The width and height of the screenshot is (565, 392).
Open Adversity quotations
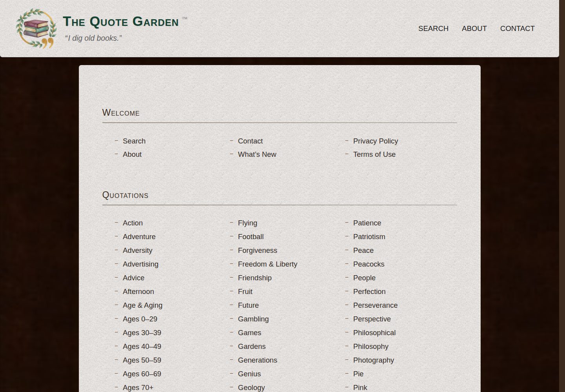(x=137, y=250)
